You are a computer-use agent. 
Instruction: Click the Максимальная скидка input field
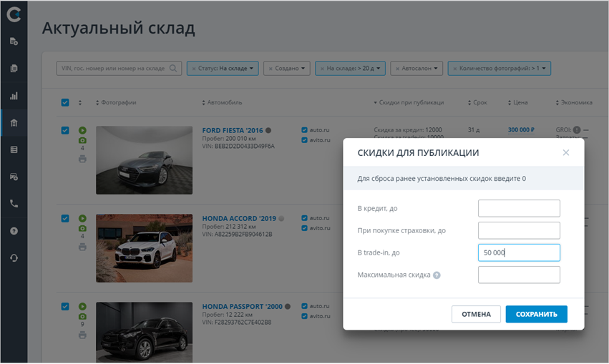(519, 275)
